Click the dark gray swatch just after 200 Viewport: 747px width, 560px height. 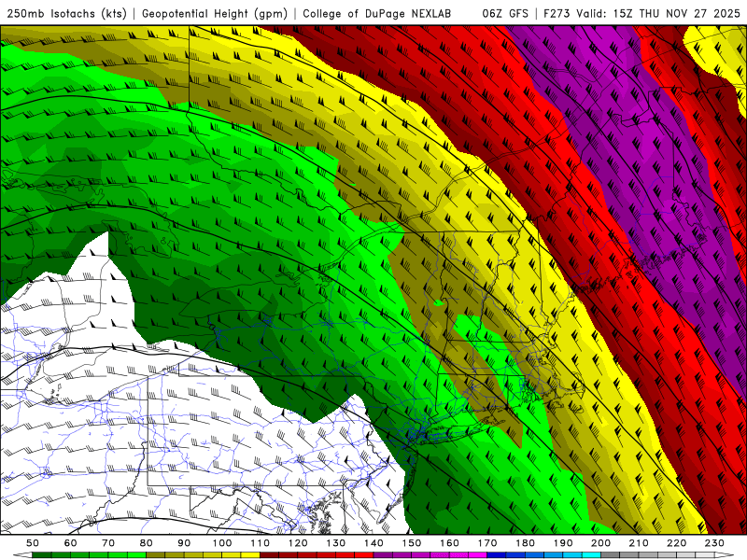(x=611, y=554)
